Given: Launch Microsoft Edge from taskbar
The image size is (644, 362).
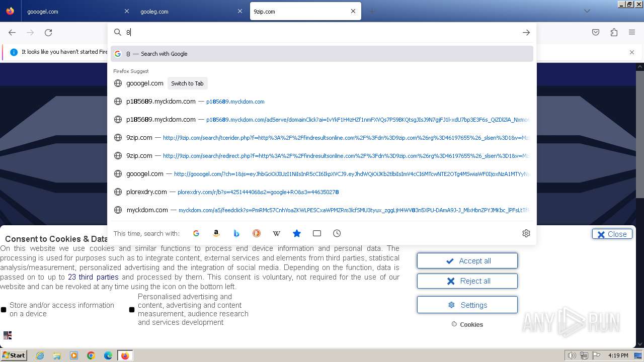Looking at the screenshot, I should coord(108,355).
